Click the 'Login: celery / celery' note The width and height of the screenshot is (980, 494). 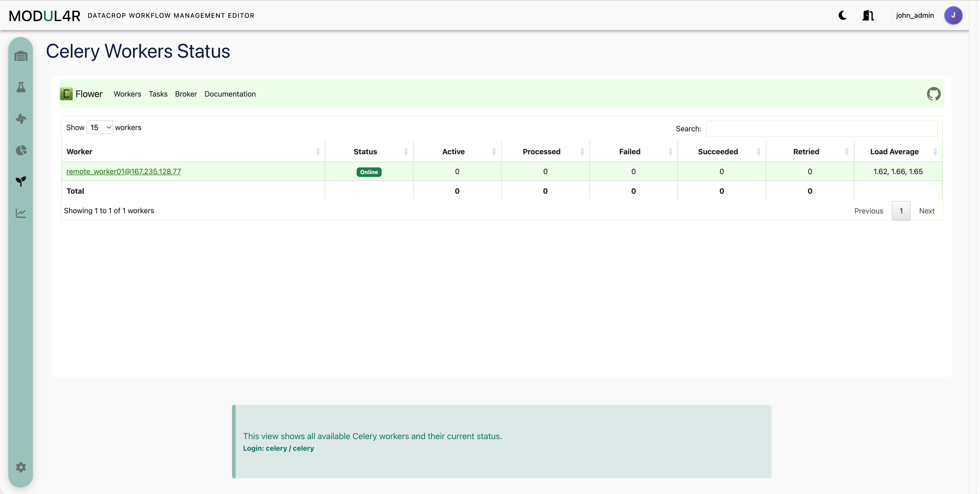[x=279, y=448]
